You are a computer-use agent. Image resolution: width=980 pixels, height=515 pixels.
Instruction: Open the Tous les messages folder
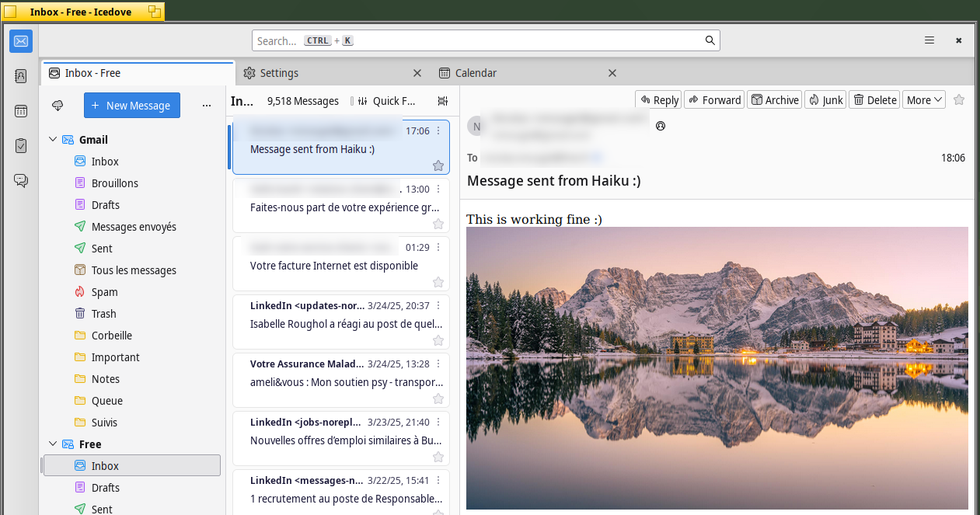(x=132, y=270)
